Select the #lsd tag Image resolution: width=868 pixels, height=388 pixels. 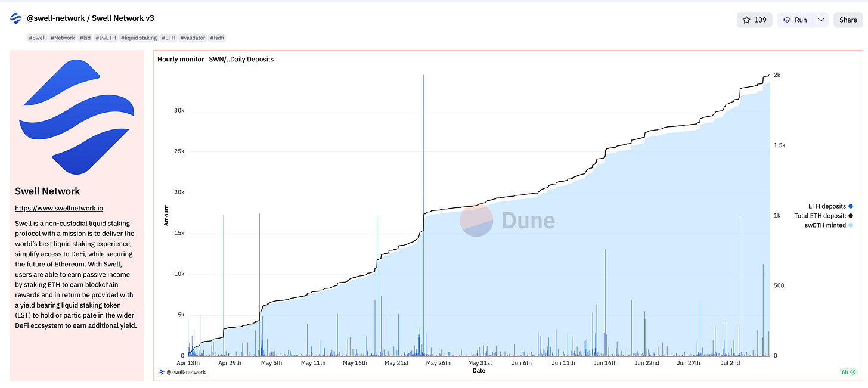(85, 38)
